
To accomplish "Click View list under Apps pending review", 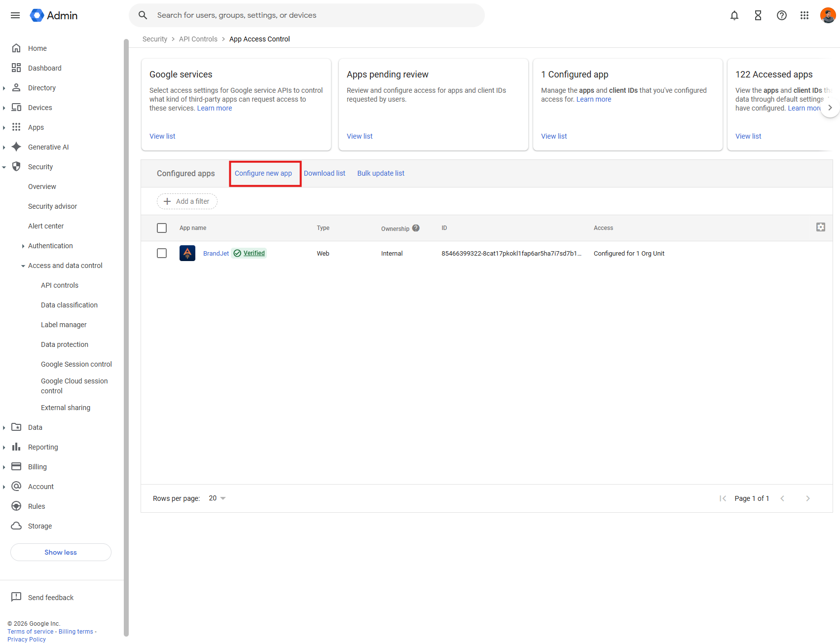I will 360,136.
